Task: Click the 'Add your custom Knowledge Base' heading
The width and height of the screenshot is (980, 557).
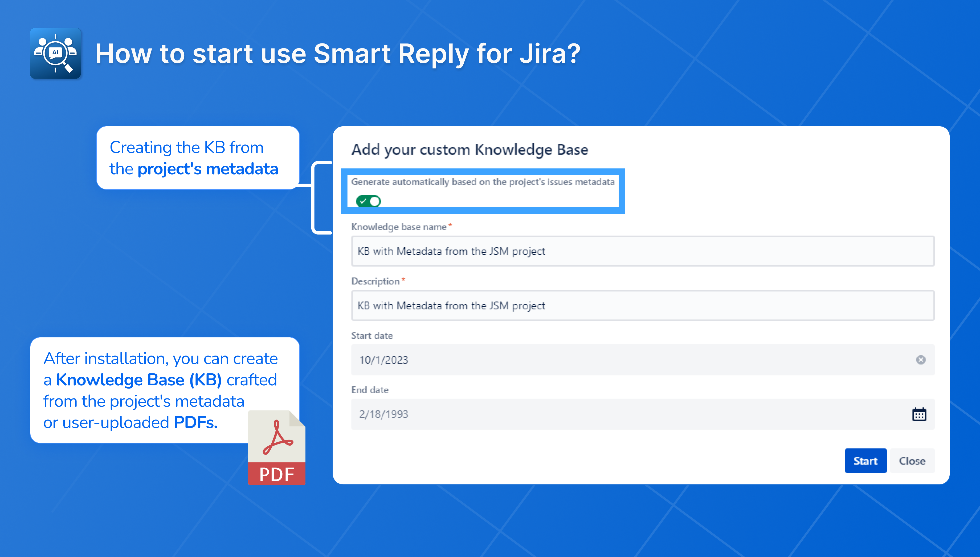Action: coord(469,150)
